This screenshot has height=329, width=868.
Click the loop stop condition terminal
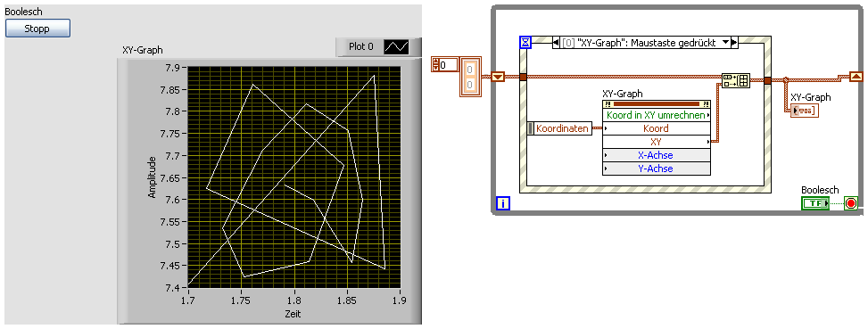[x=851, y=203]
